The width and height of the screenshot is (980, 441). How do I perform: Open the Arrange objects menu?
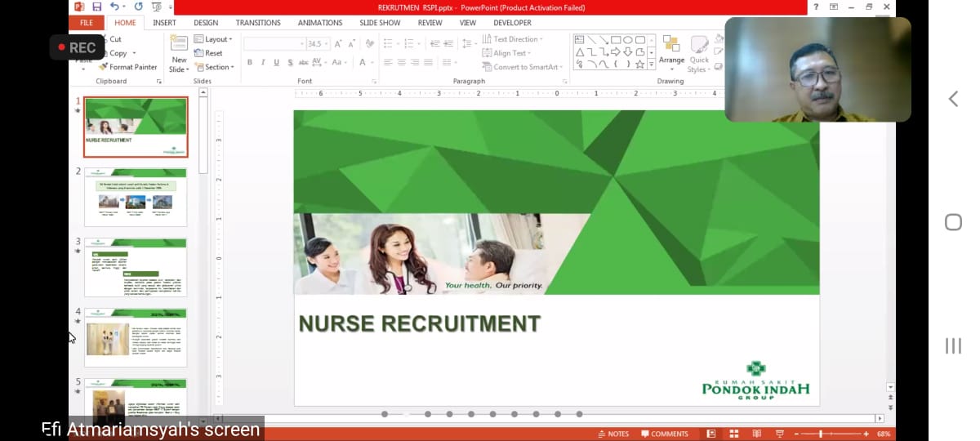[x=671, y=51]
